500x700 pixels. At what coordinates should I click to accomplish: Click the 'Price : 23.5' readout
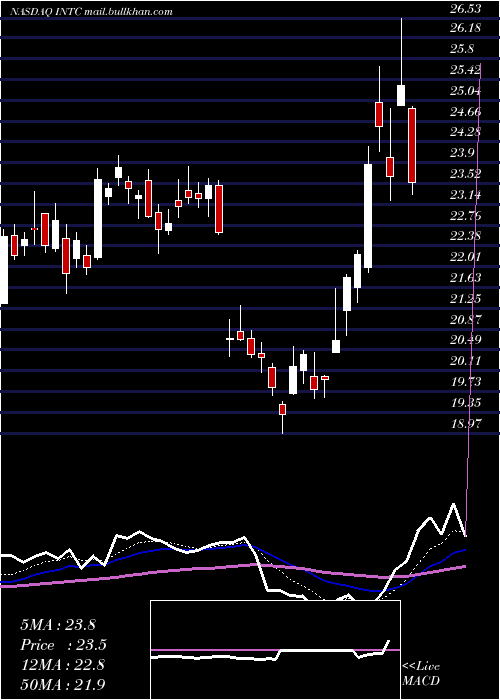click(x=63, y=645)
